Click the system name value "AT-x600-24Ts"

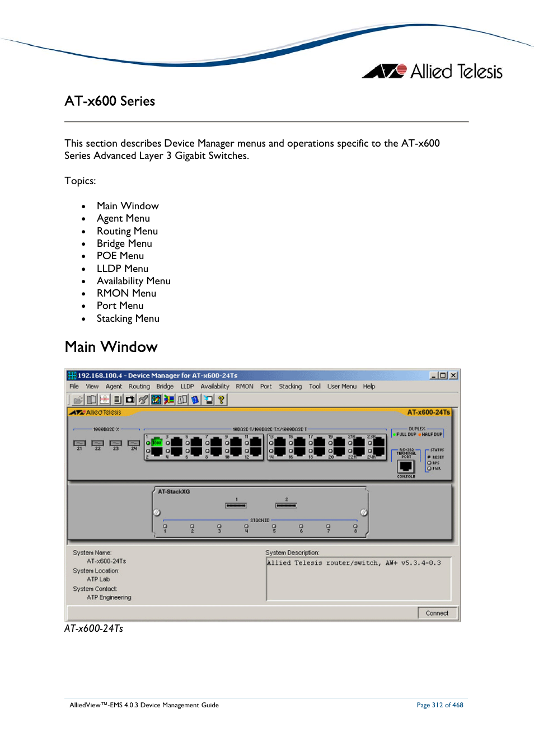pyautogui.click(x=106, y=561)
